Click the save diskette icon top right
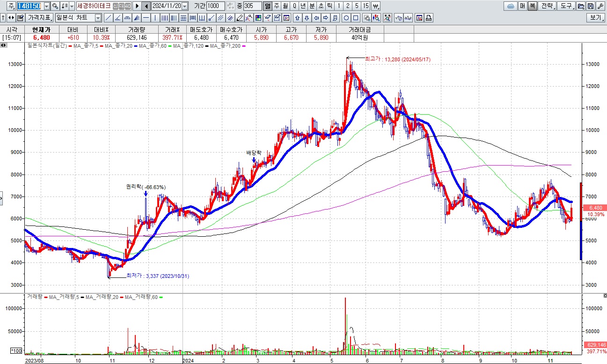The height and width of the screenshot is (364, 607). (590, 6)
